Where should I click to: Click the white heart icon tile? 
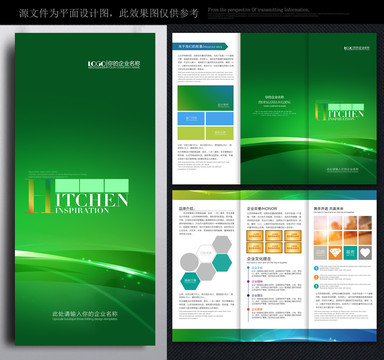365,253
